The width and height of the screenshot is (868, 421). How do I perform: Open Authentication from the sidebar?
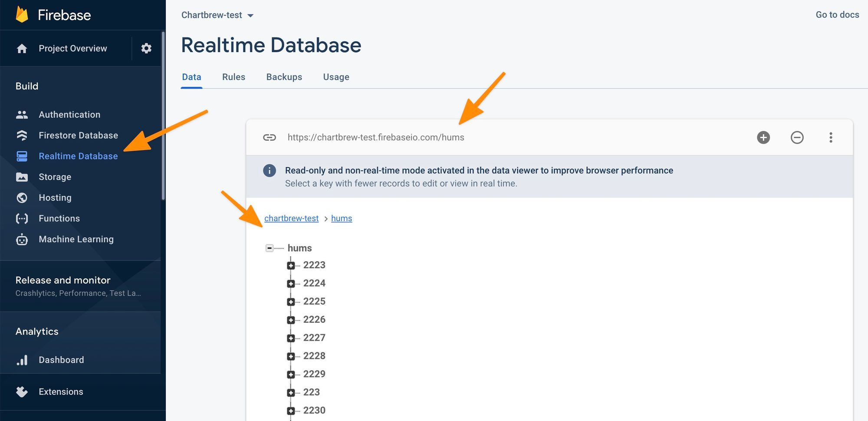pos(69,115)
